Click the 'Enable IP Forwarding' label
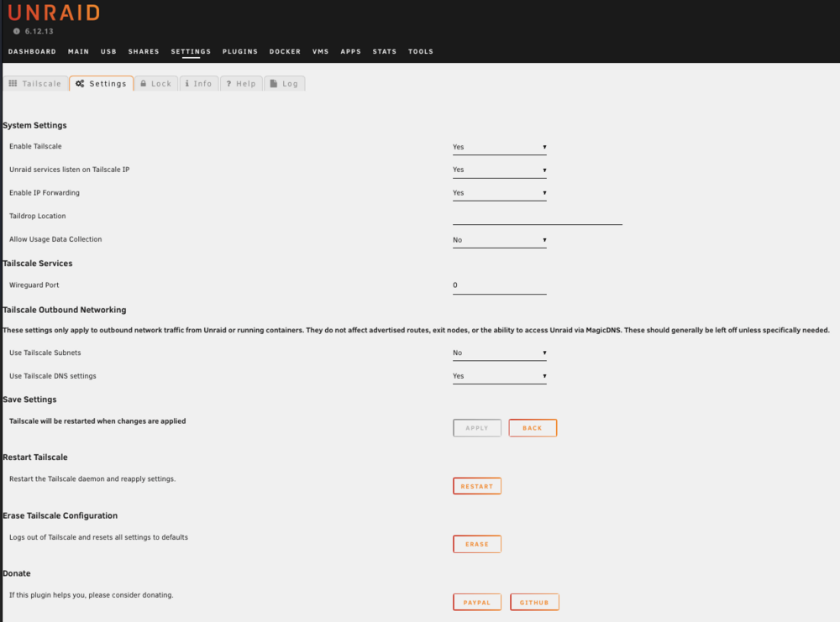Screen dimensions: 840x622 coord(45,193)
